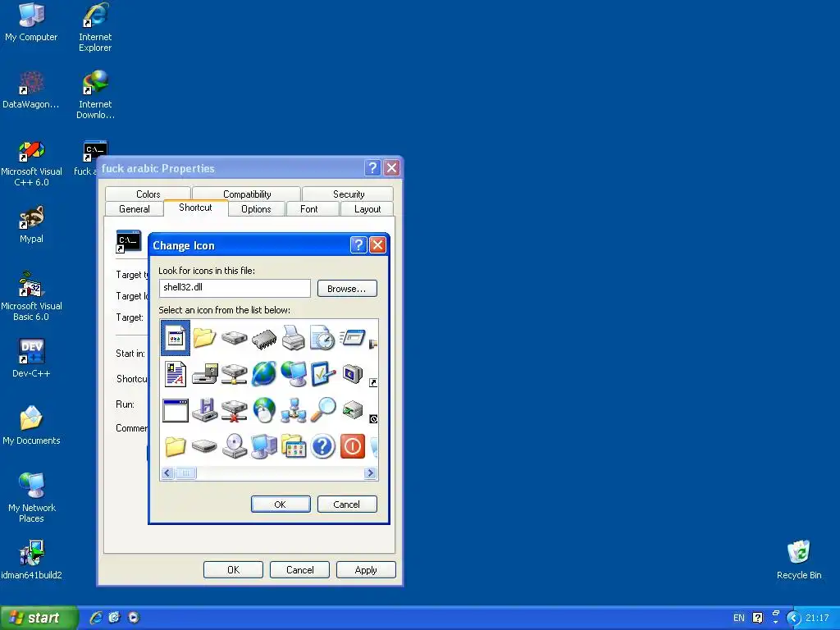Confirm Change Icon dialog with OK
Viewport: 840px width, 630px height.
point(281,504)
